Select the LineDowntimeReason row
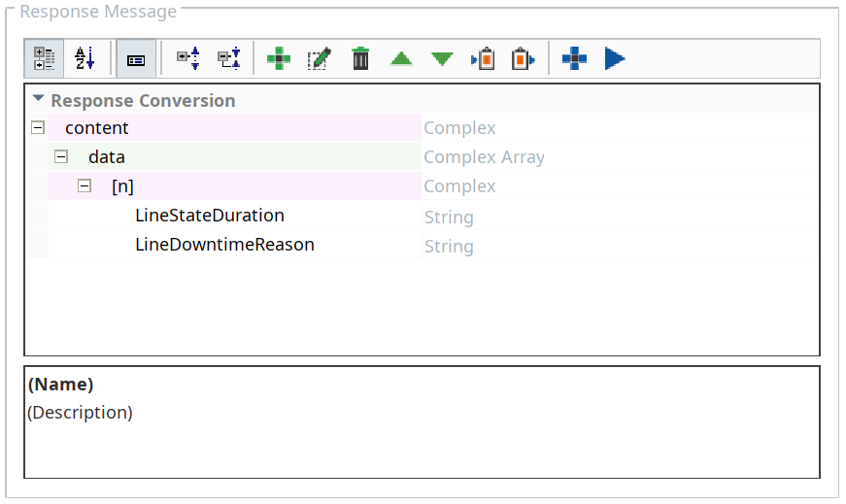The image size is (846, 504). (224, 245)
